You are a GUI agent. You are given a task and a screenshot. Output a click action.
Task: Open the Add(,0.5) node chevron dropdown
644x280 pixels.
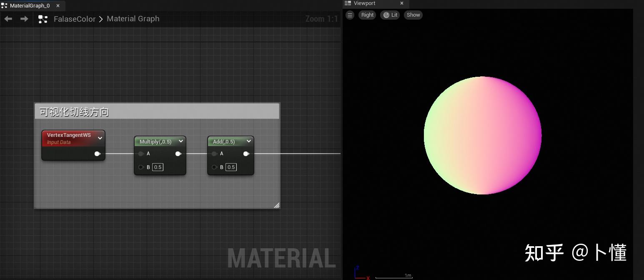249,141
